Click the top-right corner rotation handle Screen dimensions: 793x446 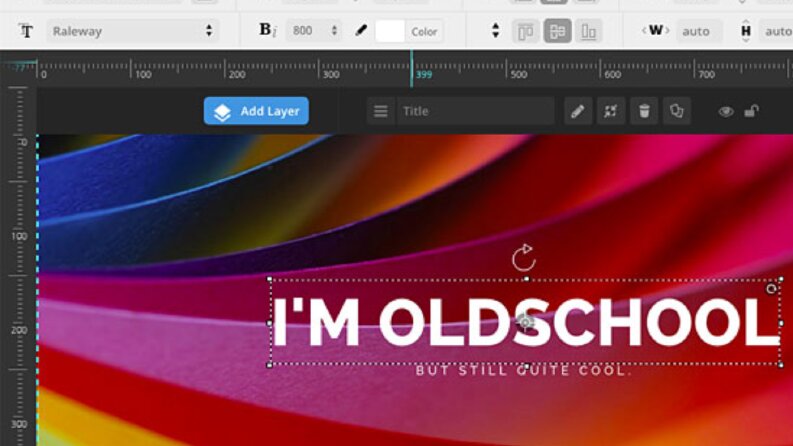pyautogui.click(x=771, y=289)
